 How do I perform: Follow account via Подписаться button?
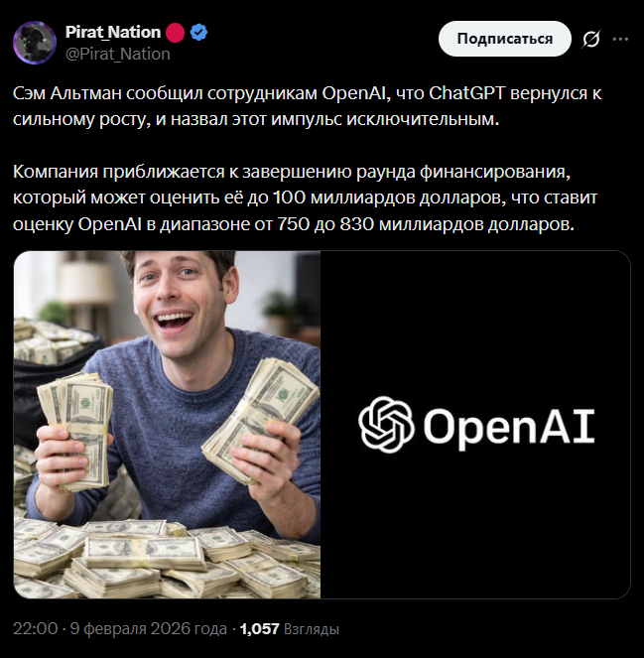click(x=505, y=39)
